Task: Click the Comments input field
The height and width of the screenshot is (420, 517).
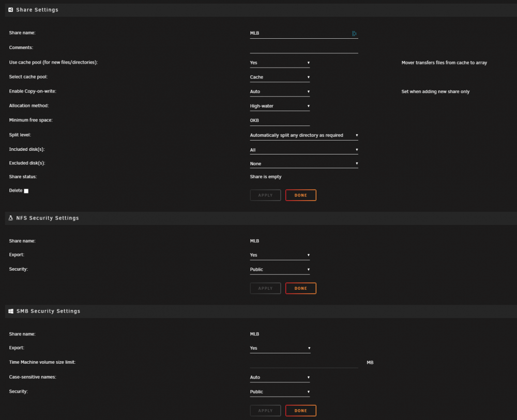Action: point(303,49)
